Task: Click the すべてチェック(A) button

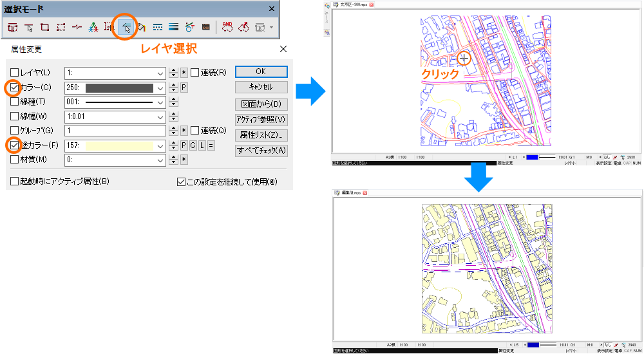Action: coord(261,151)
